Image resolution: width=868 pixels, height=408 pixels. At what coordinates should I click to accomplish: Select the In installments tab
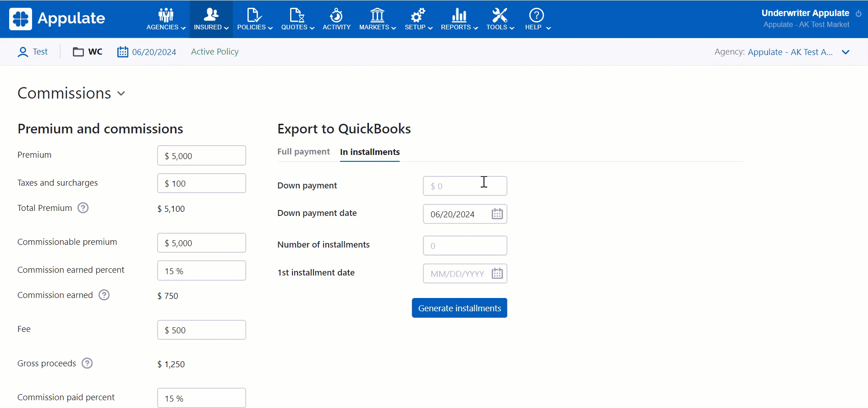pyautogui.click(x=370, y=152)
